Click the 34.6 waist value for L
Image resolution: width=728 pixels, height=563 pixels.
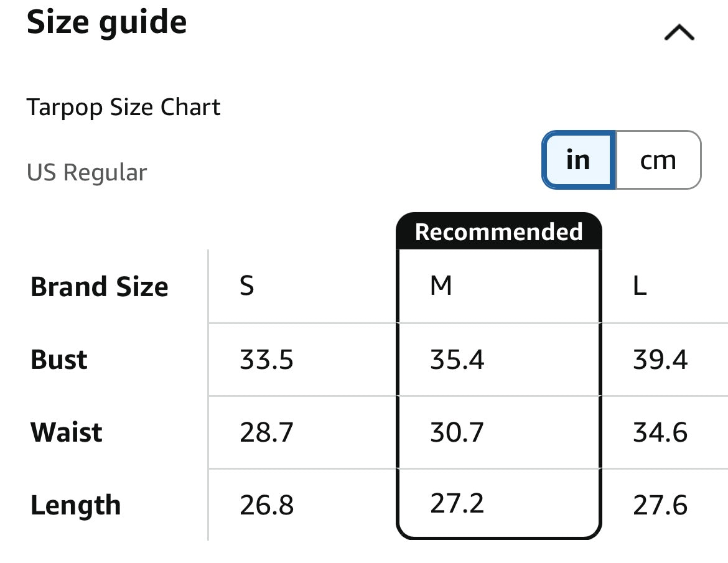660,432
